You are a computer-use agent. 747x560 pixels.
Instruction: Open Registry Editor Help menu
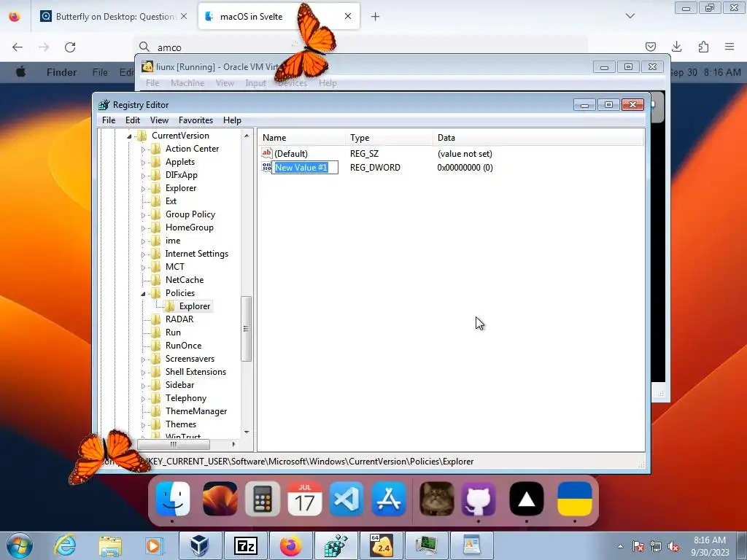tap(232, 120)
